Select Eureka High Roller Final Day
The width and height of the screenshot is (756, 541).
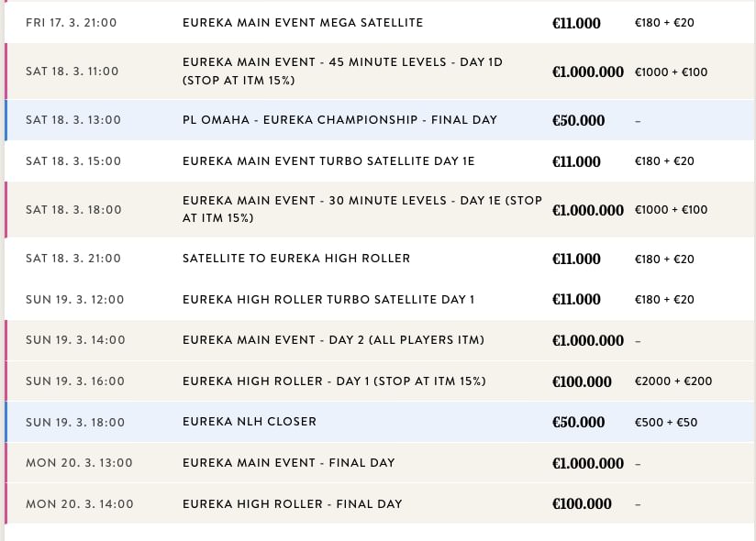click(x=380, y=504)
